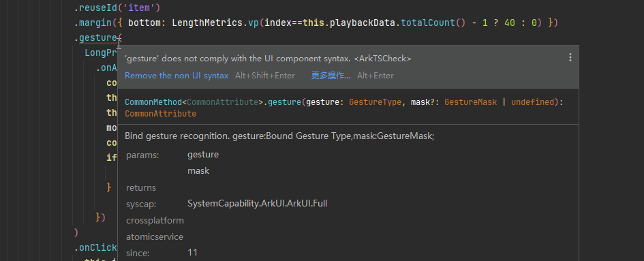Screen dimensions: 644x261
Task: Click the 'gesture' params entry in the documentation
Action: 203,155
